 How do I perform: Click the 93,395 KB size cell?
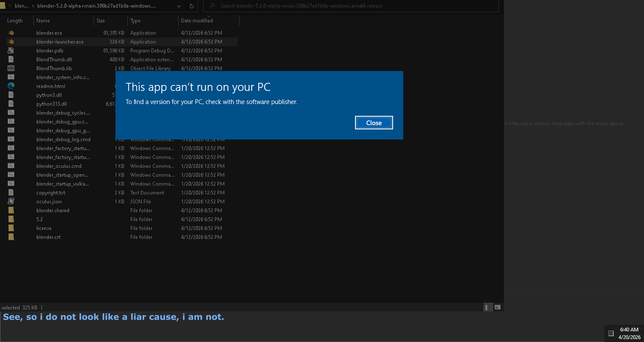(x=114, y=33)
